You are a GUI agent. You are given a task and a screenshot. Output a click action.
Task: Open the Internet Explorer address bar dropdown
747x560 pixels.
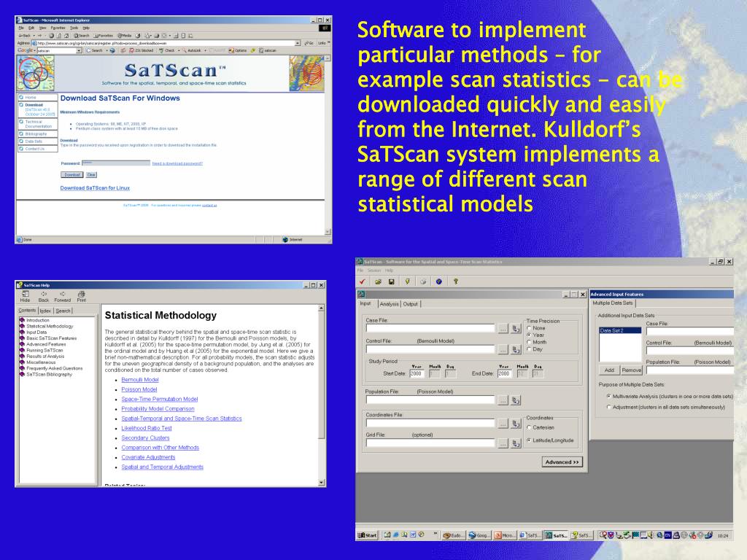(298, 43)
